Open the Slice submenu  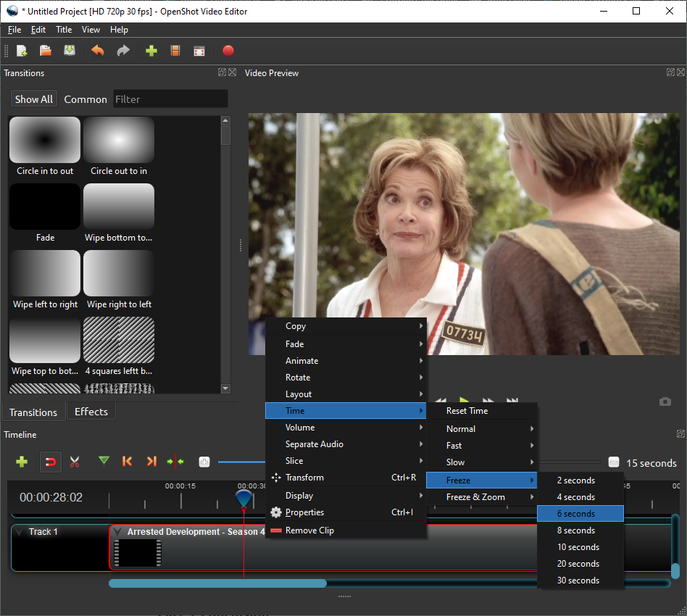point(346,460)
